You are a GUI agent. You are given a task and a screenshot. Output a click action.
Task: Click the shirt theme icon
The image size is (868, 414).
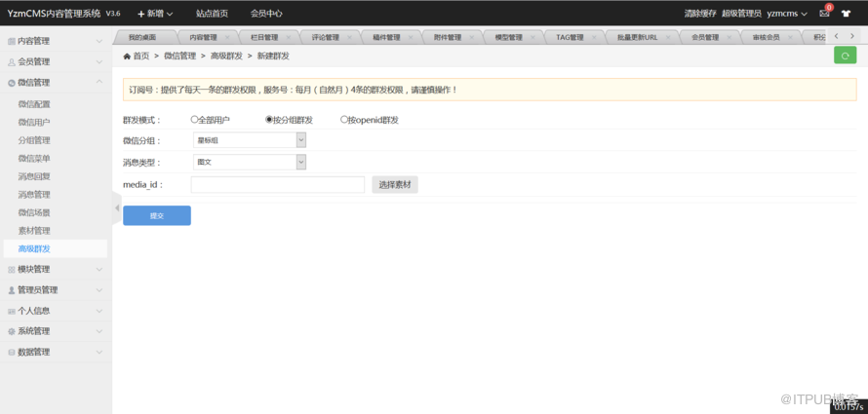tap(846, 14)
